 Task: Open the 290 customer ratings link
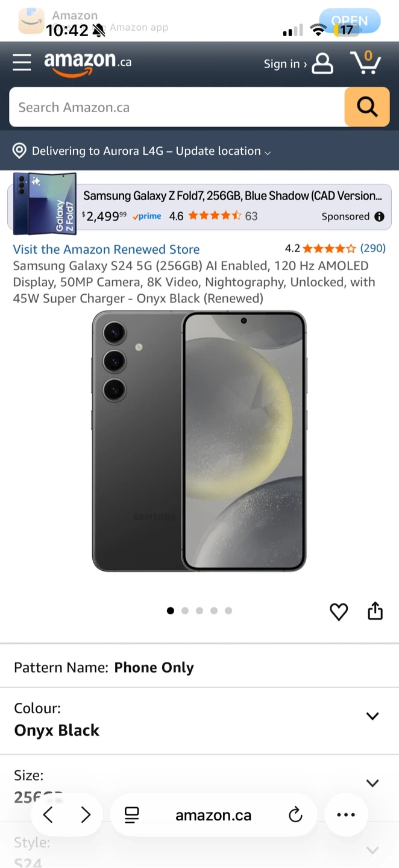tap(372, 248)
